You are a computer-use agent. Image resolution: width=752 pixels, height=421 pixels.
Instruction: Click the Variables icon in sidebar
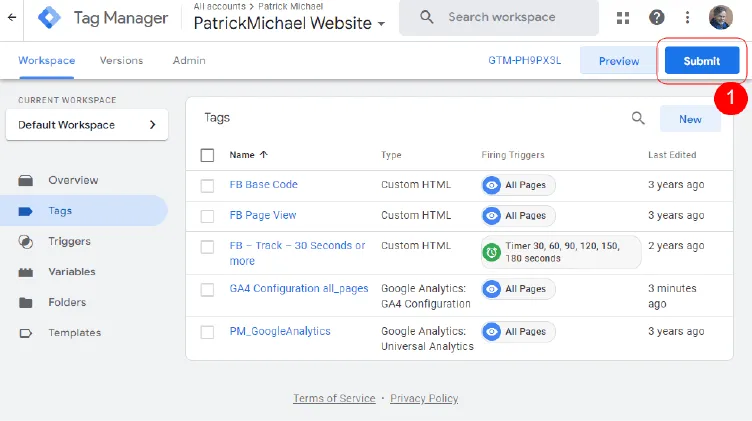pos(25,272)
